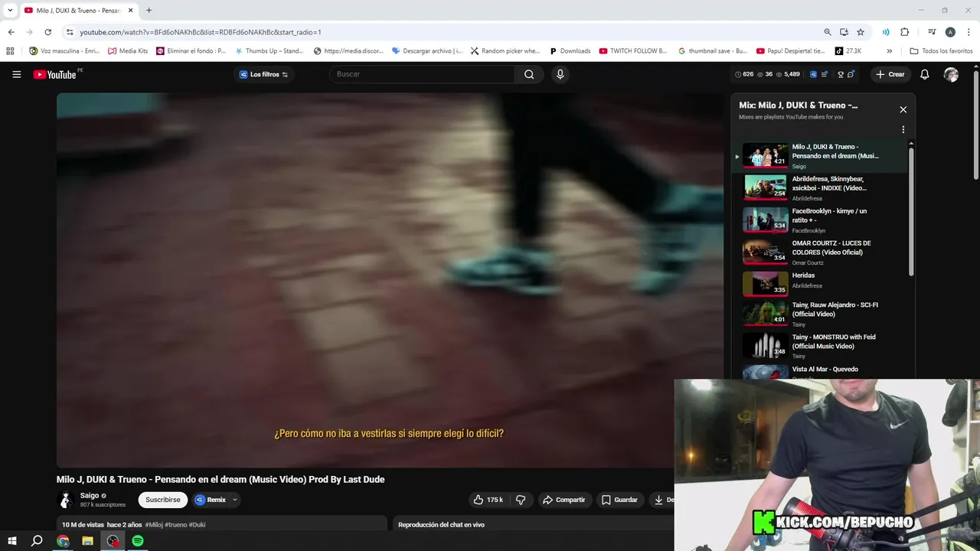Image resolution: width=980 pixels, height=551 pixels.
Task: Open Chrome profile avatar A
Action: click(x=950, y=32)
